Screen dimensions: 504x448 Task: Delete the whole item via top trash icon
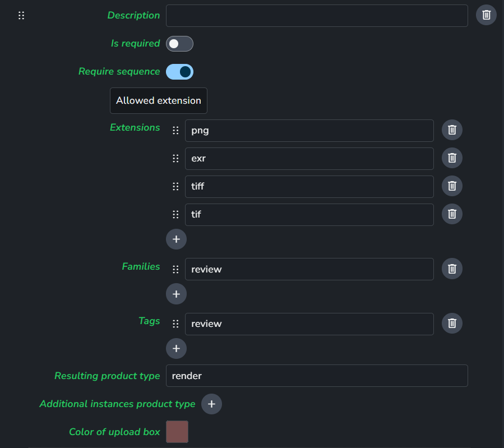click(486, 15)
